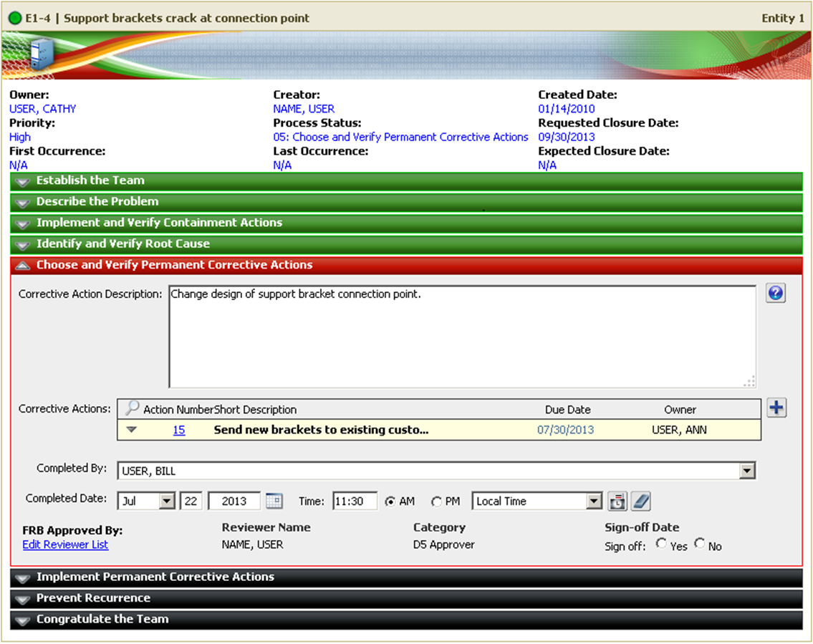Viewport: 813px width, 644px height.
Task: Click the set current time clock icon
Action: (617, 501)
